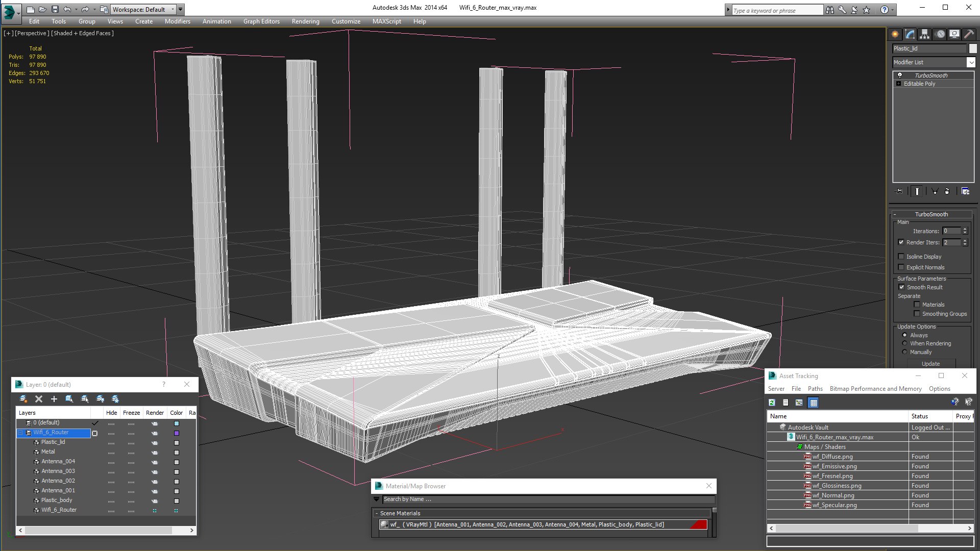Create new layer with plus icon
The width and height of the screenshot is (980, 551).
point(54,399)
